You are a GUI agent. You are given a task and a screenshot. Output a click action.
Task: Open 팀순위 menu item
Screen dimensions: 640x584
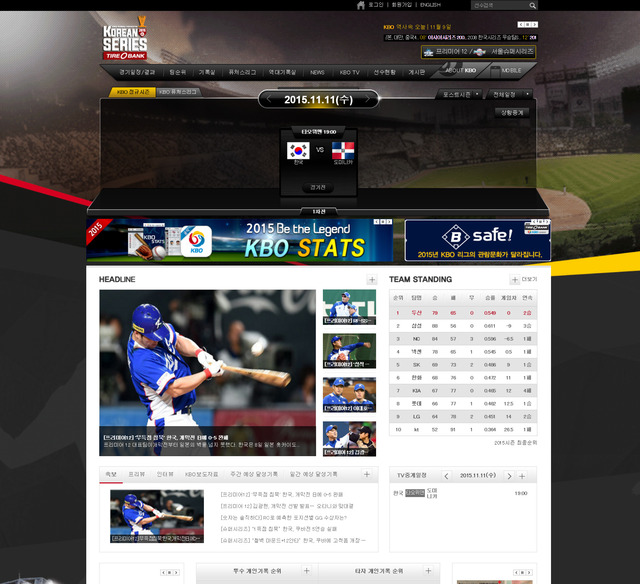178,72
